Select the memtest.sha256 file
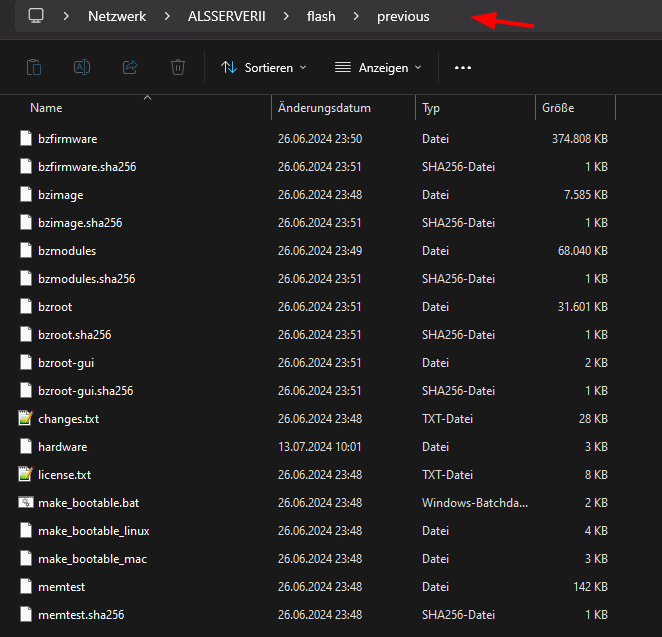 click(81, 615)
